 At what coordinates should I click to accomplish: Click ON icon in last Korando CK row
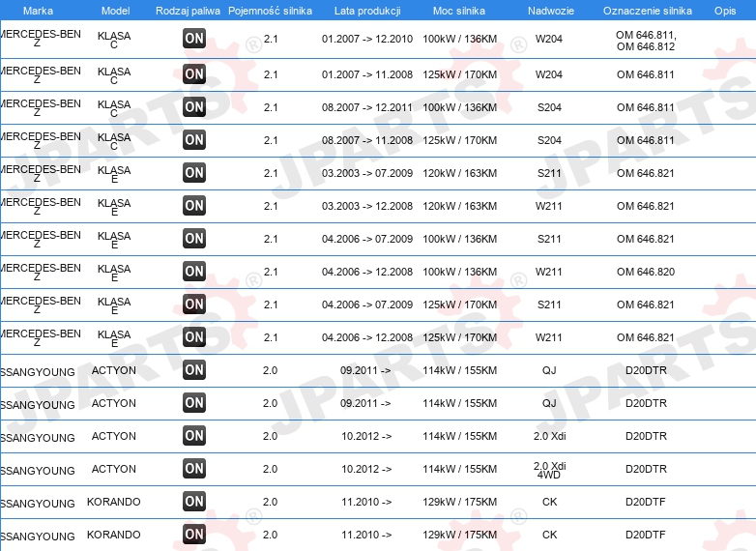coord(194,535)
